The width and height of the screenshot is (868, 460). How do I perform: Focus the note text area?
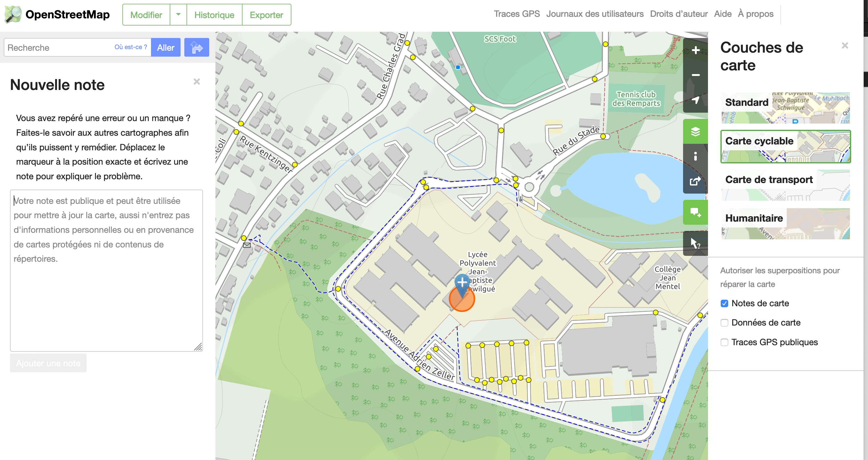pyautogui.click(x=106, y=270)
